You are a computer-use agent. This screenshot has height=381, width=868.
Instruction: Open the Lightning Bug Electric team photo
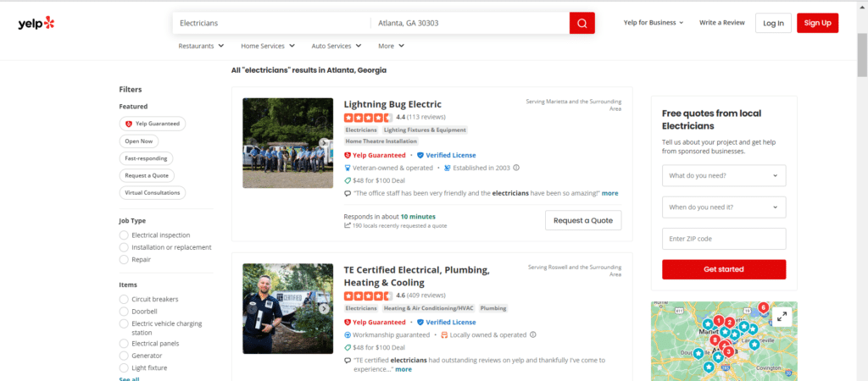(x=288, y=143)
